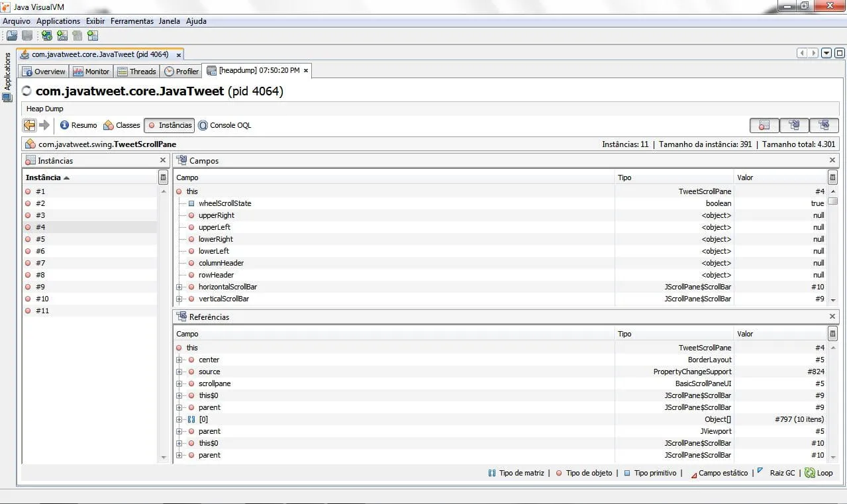Image resolution: width=847 pixels, height=504 pixels.
Task: Click the Loop legend icon
Action: (x=810, y=473)
